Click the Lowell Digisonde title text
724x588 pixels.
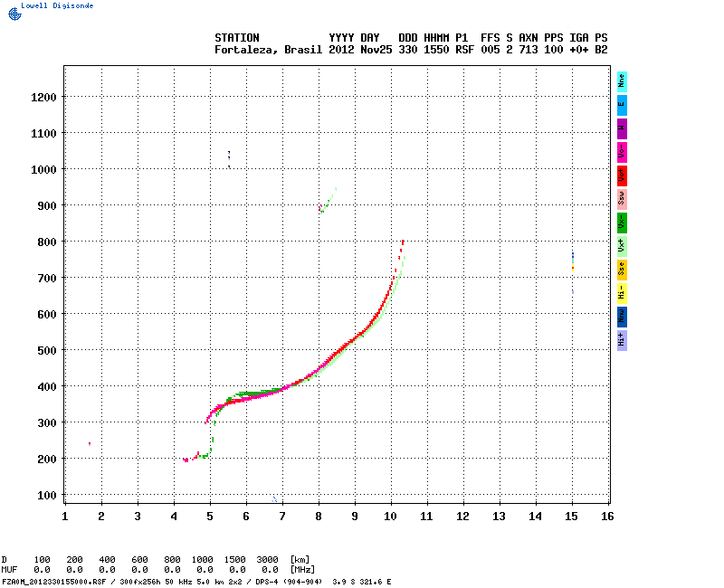click(x=57, y=5)
